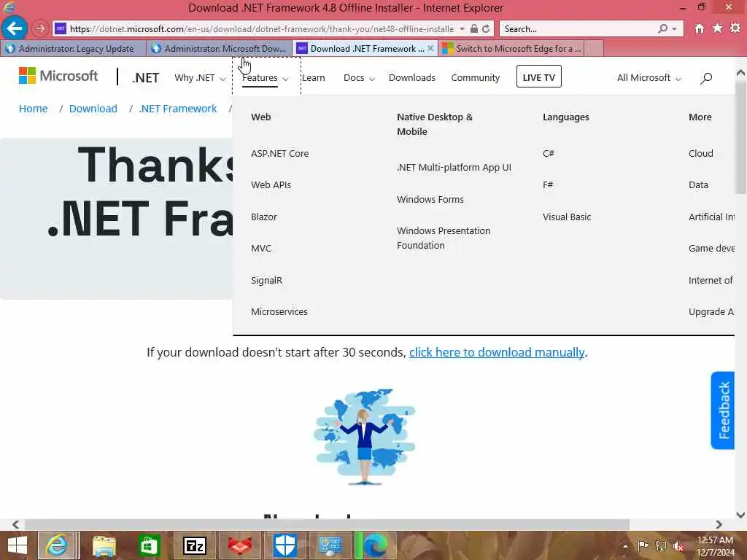Click the vertical scrollbar down arrow
Viewport: 747px width, 560px height.
(740, 515)
